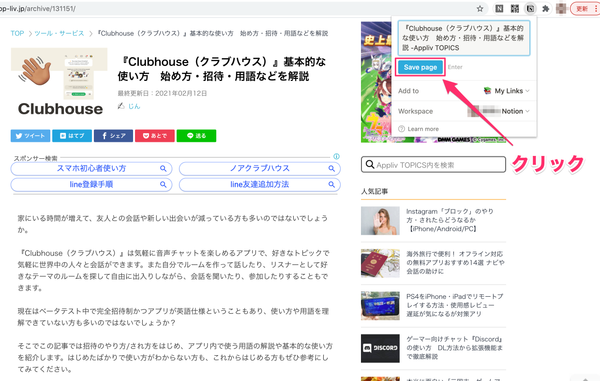The width and height of the screenshot is (600, 381).
Task: Open the ツール・サービス breadcrumb link
Action: [x=59, y=33]
